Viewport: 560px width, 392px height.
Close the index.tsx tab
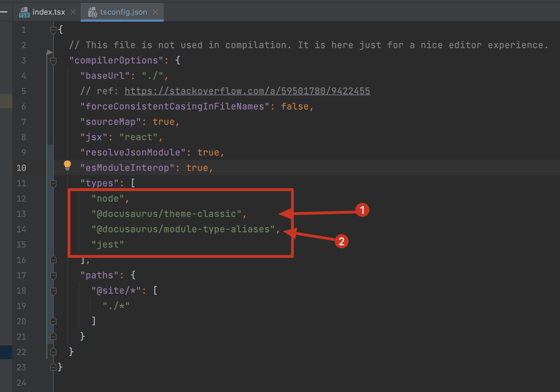pyautogui.click(x=73, y=12)
